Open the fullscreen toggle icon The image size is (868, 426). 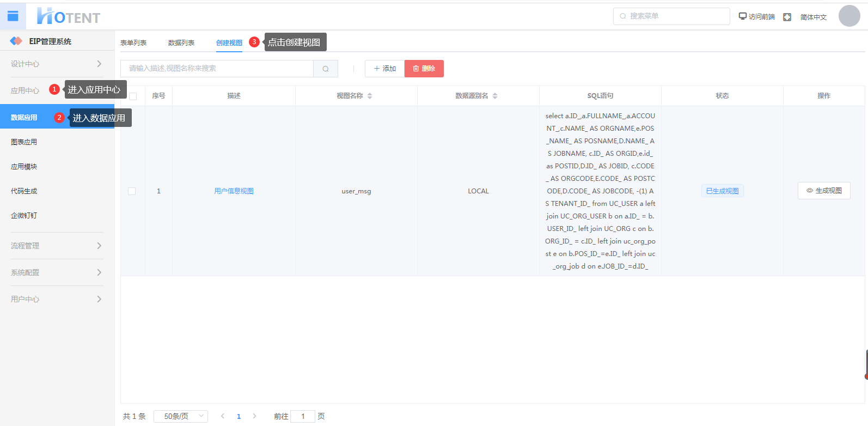787,17
